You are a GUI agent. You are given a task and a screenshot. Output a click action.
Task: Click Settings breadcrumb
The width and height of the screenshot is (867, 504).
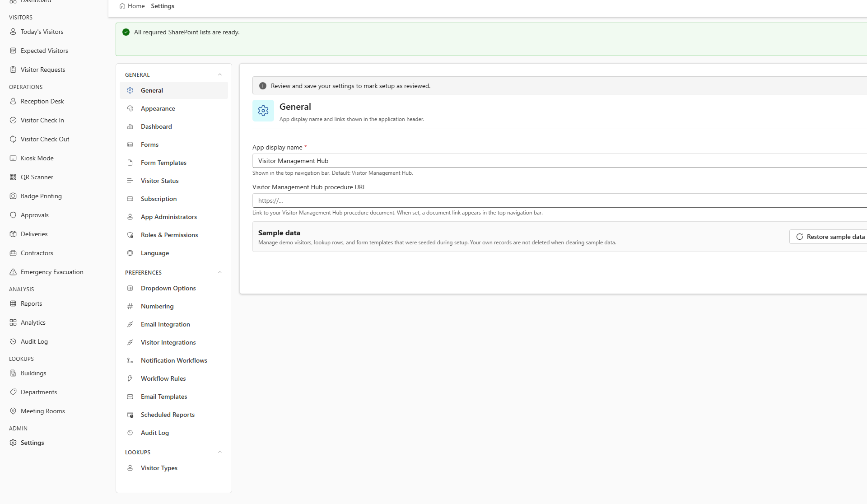[x=163, y=6]
